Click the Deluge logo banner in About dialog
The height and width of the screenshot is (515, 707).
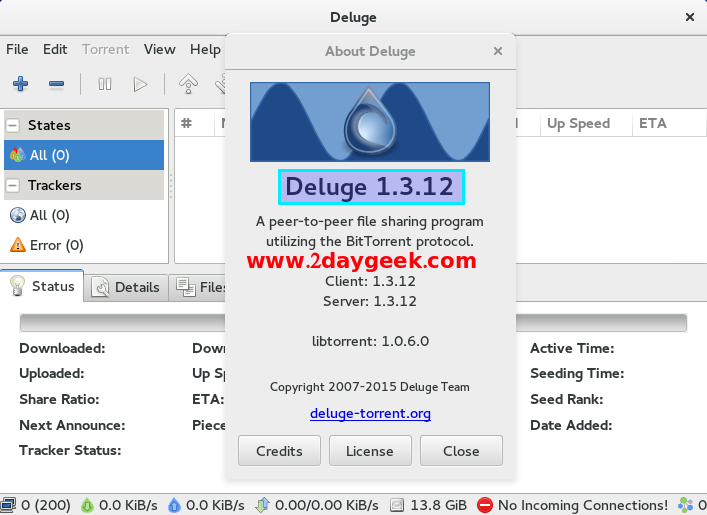(x=370, y=122)
